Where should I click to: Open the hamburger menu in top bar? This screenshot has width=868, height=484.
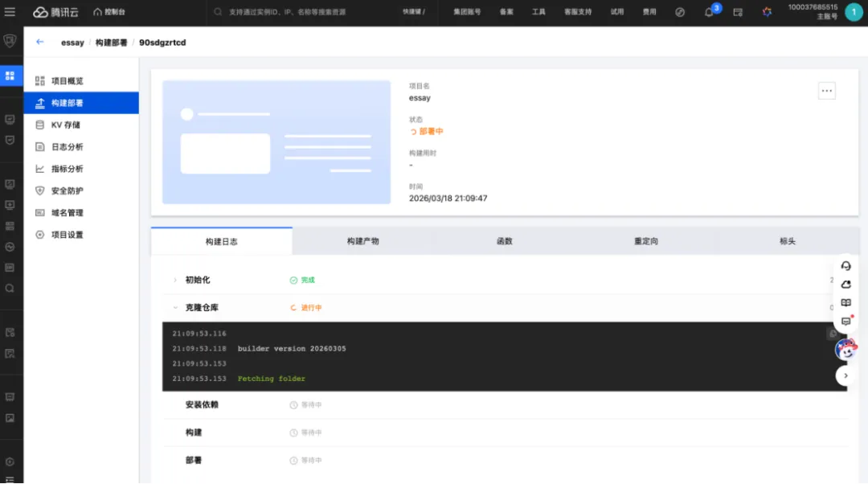coord(10,11)
